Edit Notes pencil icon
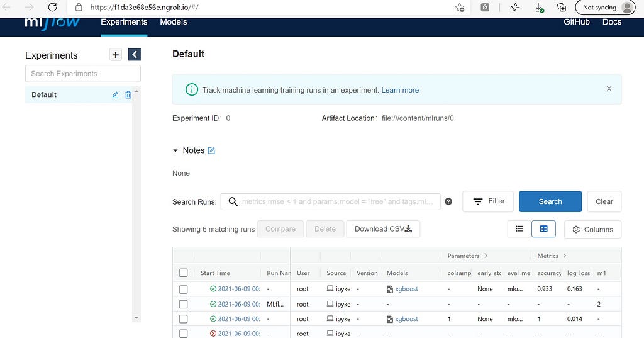 211,150
